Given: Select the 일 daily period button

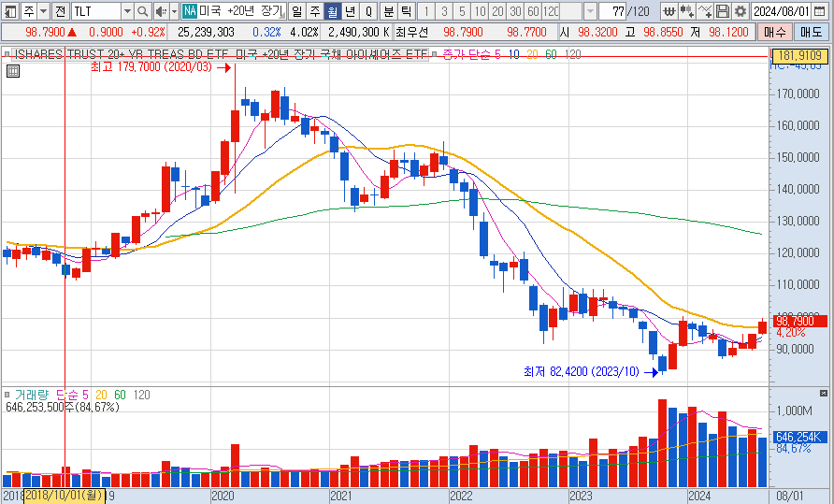Looking at the screenshot, I should (297, 11).
